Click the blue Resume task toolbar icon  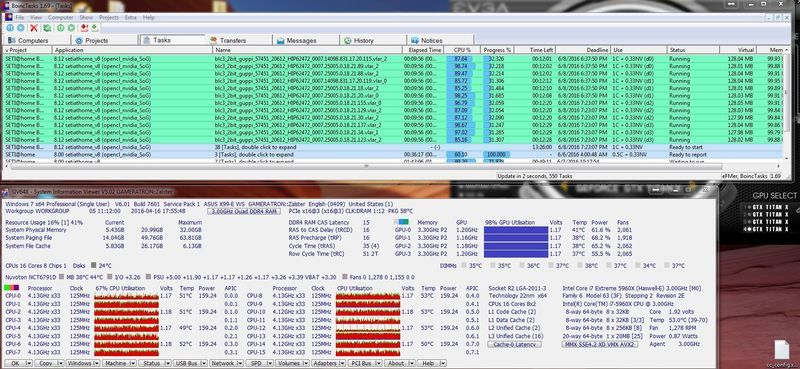pos(20,28)
